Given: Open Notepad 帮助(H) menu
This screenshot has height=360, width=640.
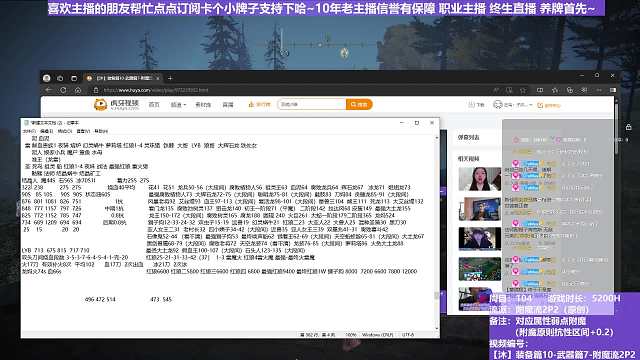Looking at the screenshot, I should click(x=101, y=131).
